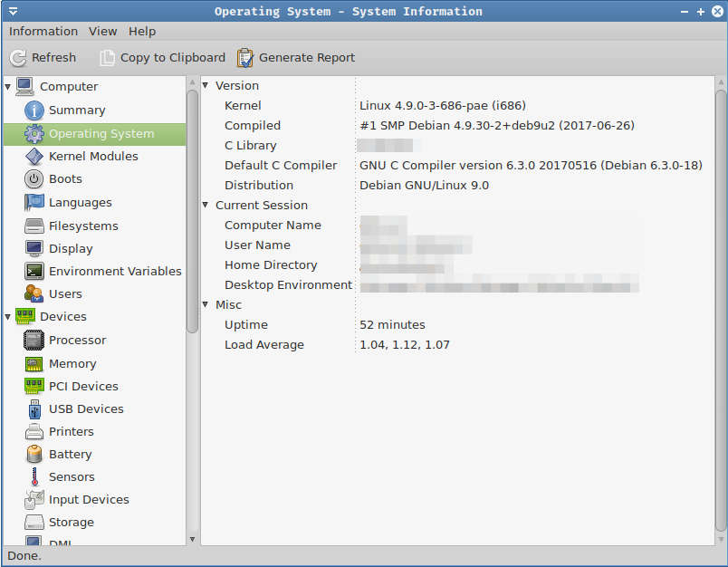The width and height of the screenshot is (728, 567).
Task: Show PCI Devices details
Action: pos(81,386)
